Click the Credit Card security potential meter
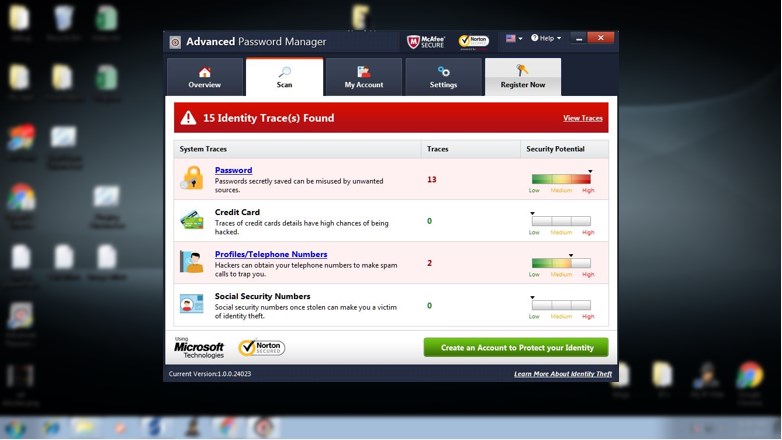Image resolution: width=782 pixels, height=440 pixels. coord(561,221)
